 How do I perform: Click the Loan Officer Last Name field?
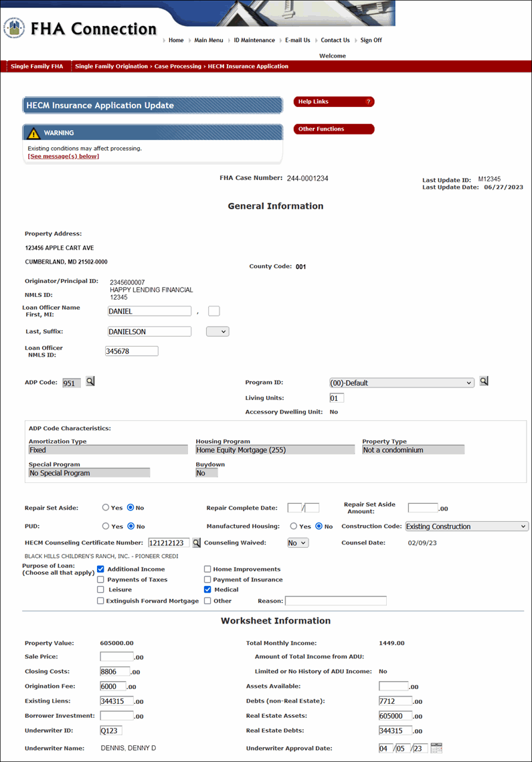(149, 331)
